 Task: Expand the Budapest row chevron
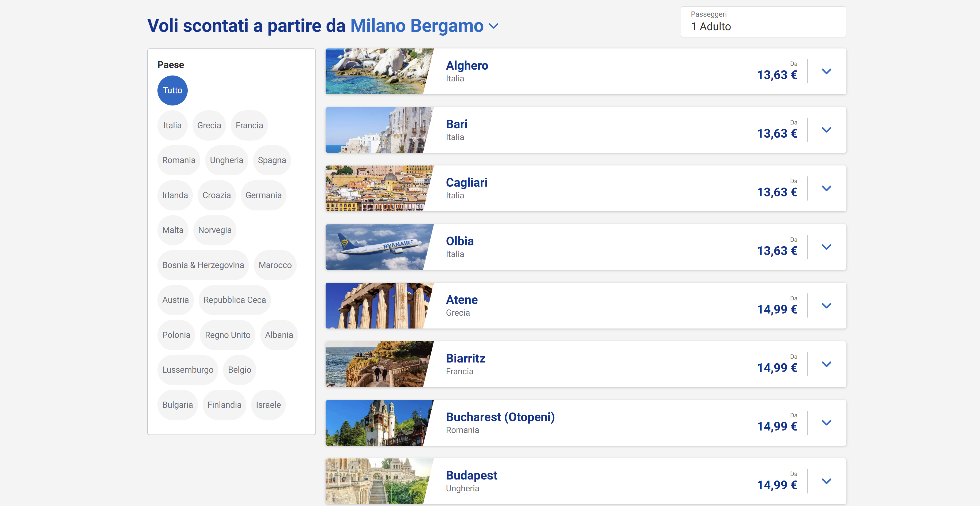826,482
